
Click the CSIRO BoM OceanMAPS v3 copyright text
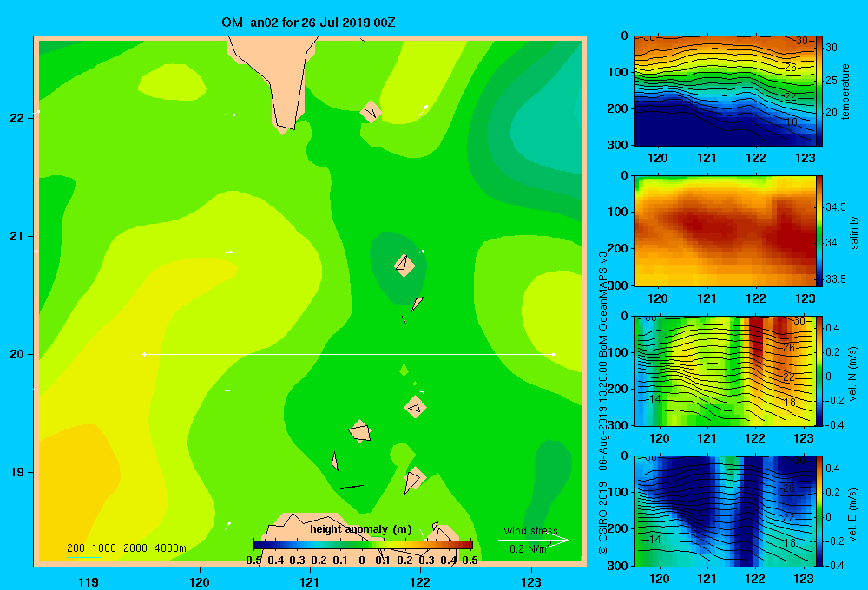click(603, 403)
